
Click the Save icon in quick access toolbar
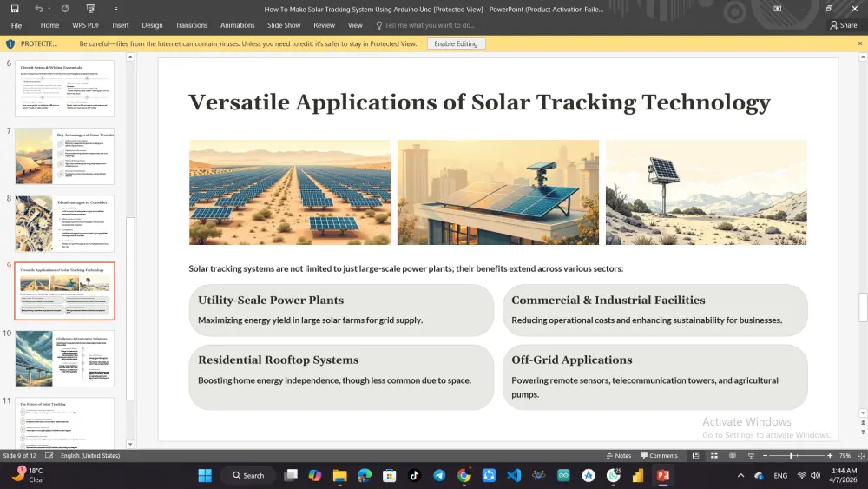(15, 9)
